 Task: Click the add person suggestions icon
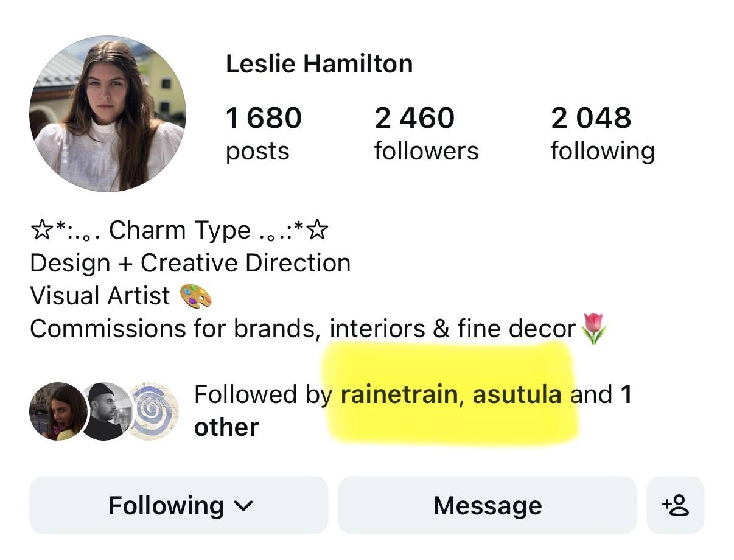tap(675, 505)
